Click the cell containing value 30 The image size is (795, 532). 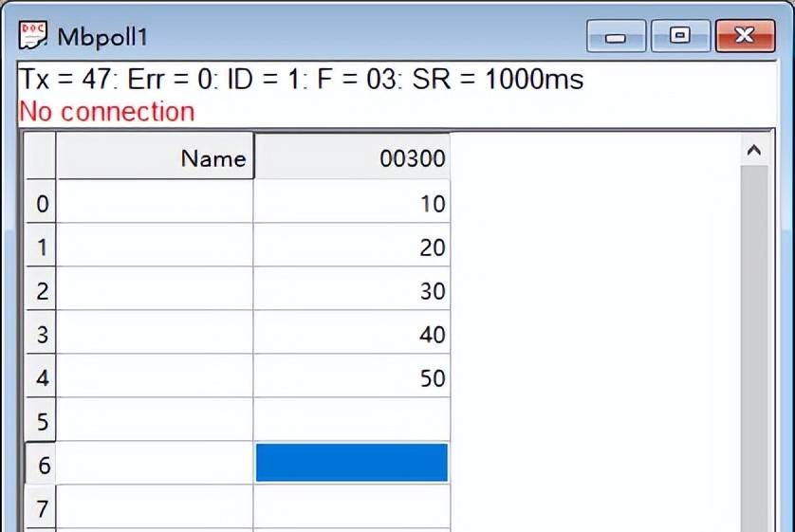pyautogui.click(x=352, y=291)
